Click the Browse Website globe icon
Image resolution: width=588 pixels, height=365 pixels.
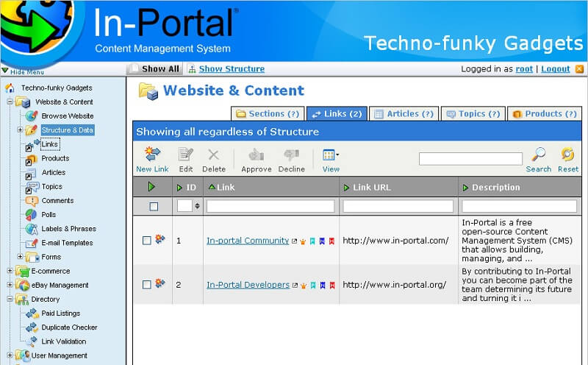tap(32, 116)
